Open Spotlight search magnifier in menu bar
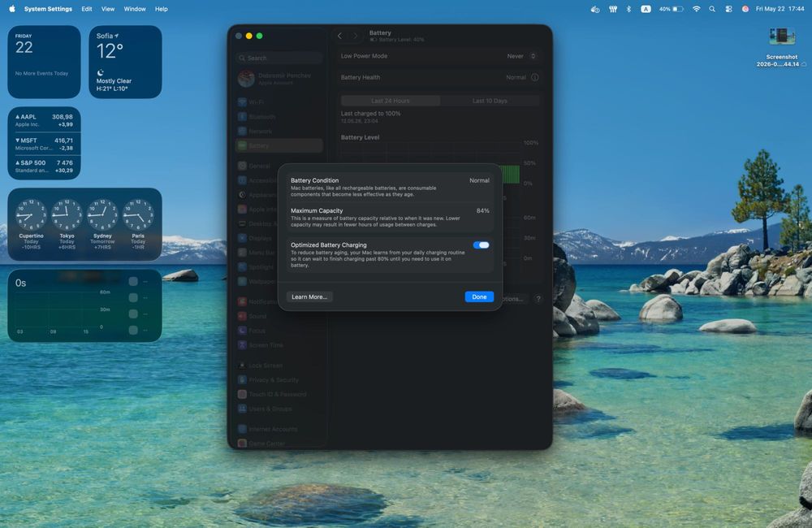 click(x=712, y=9)
